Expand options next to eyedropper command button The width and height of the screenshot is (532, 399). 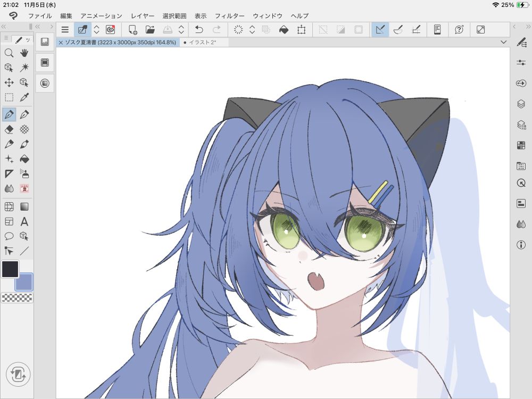click(x=97, y=30)
